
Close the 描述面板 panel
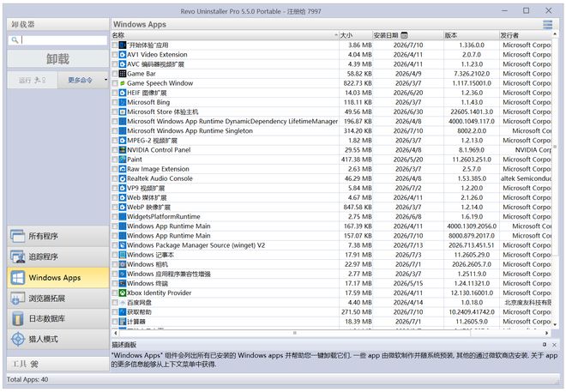pos(555,345)
